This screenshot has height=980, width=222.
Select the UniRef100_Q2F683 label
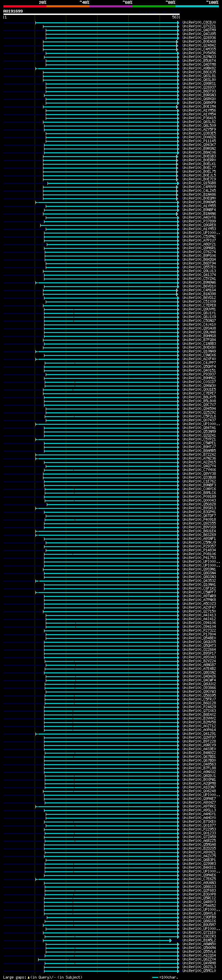click(199, 891)
